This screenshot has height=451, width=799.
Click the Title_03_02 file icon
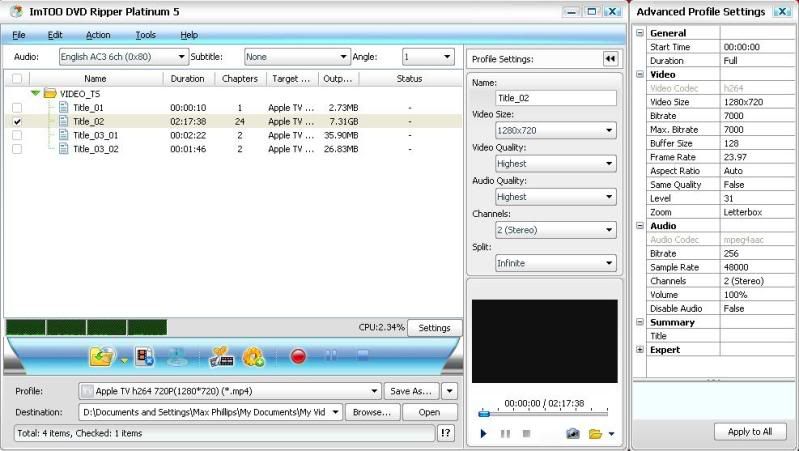63,149
